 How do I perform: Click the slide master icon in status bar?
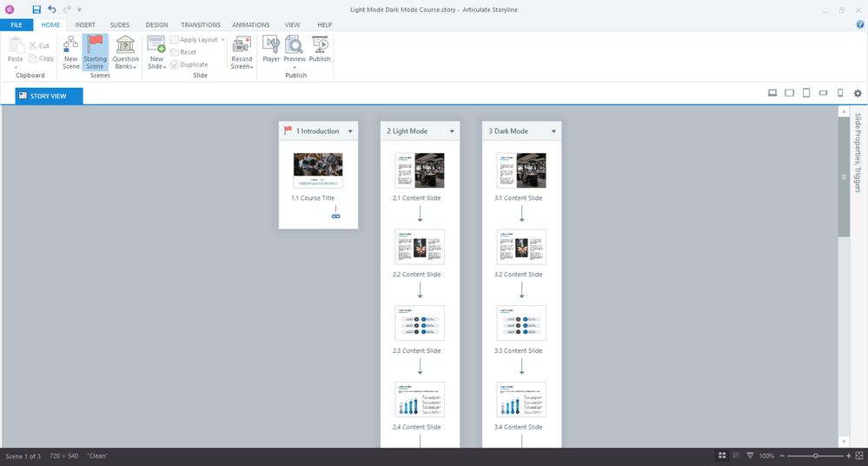750,456
